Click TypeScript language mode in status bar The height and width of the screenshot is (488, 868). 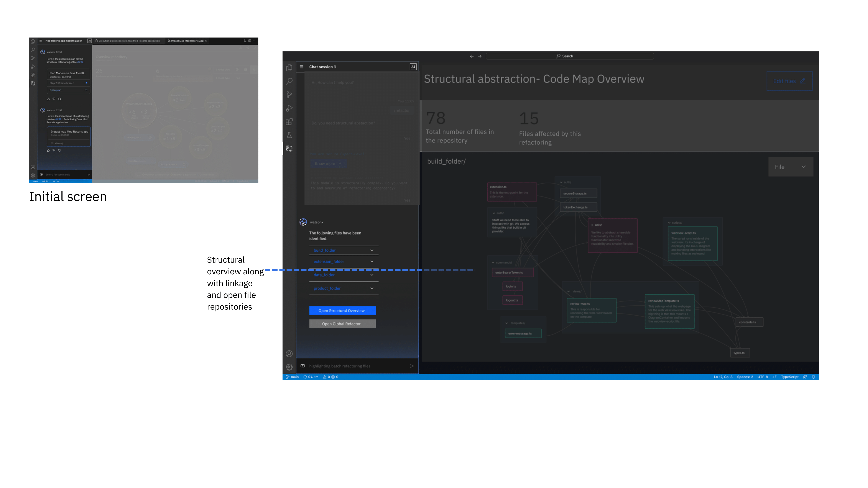point(789,377)
